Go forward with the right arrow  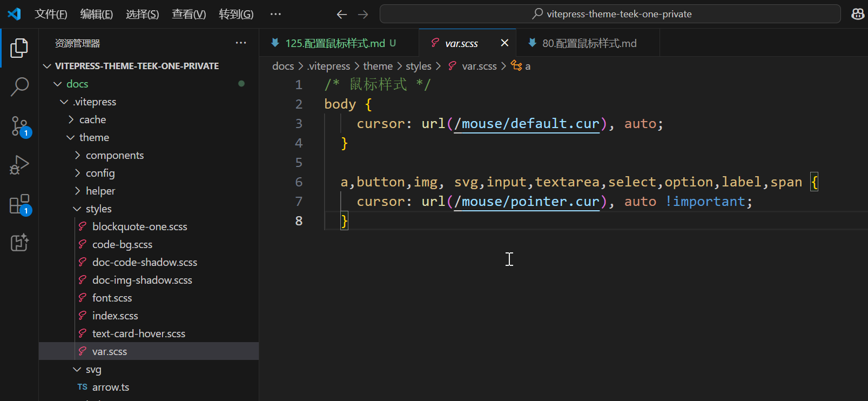(363, 14)
